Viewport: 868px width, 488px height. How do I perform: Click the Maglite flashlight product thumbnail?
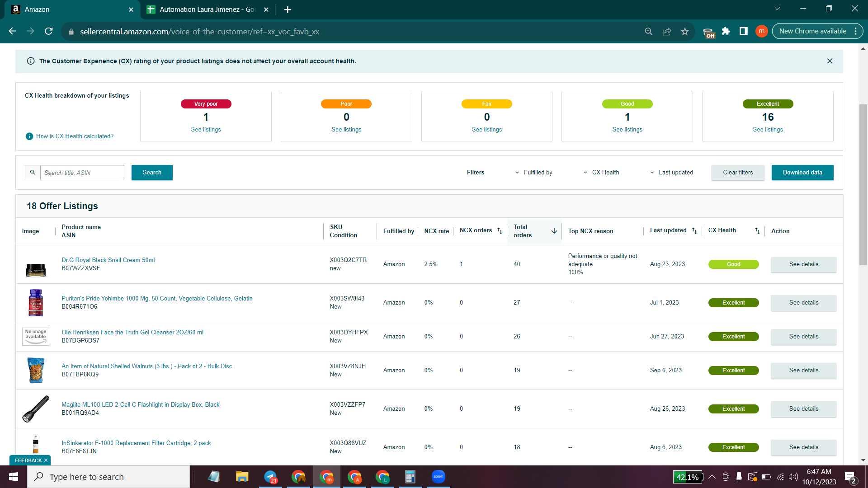pyautogui.click(x=36, y=409)
